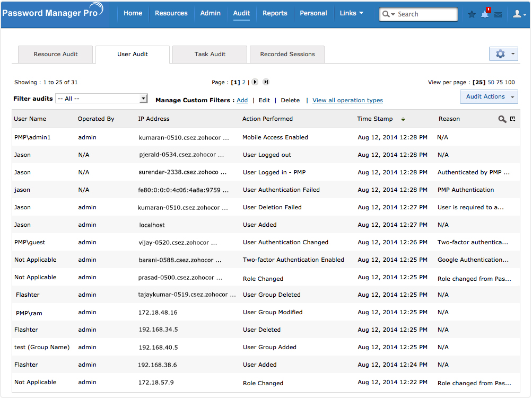Screen dimensions: 532x399
Task: Open the notifications bell alert
Action: pos(485,14)
